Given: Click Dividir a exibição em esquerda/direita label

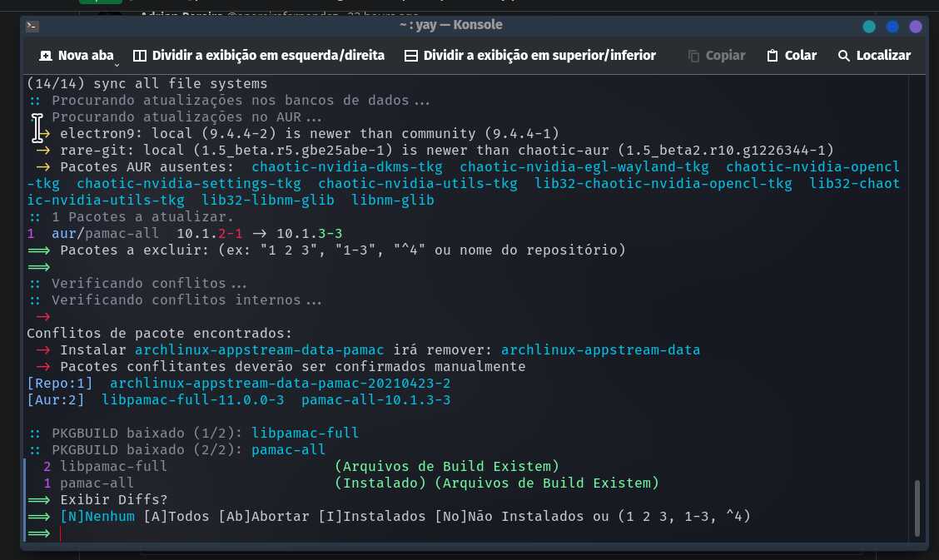Looking at the screenshot, I should [268, 56].
